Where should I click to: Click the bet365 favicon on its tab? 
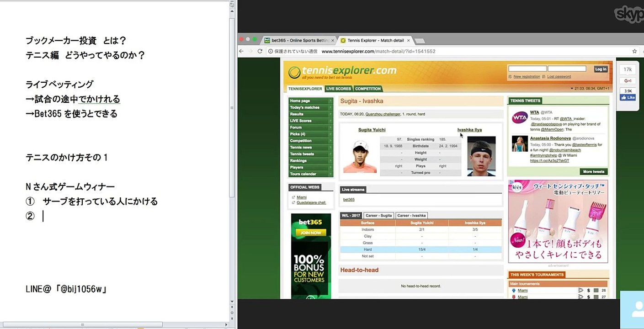tap(267, 40)
